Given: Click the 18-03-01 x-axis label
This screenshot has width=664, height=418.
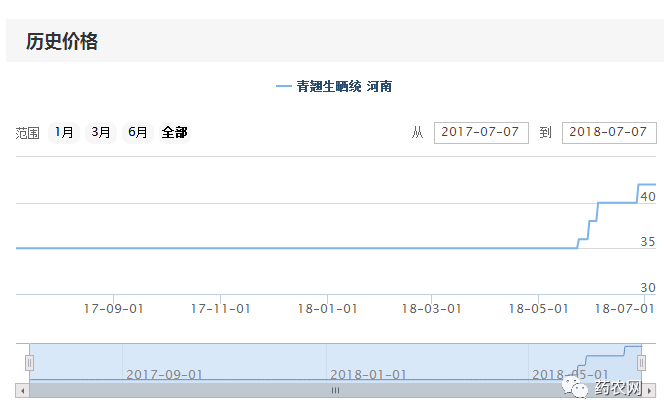Looking at the screenshot, I should 432,309.
